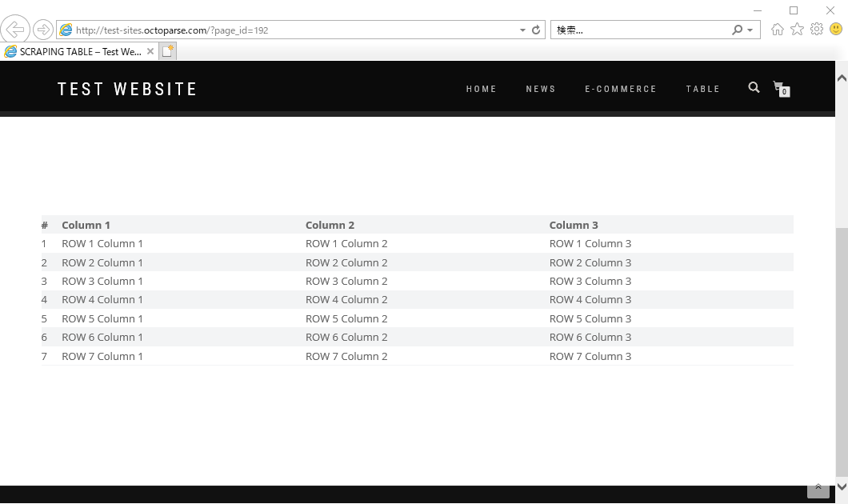Select cell ROW 3 Column 2
This screenshot has height=504, width=848.
click(x=346, y=282)
